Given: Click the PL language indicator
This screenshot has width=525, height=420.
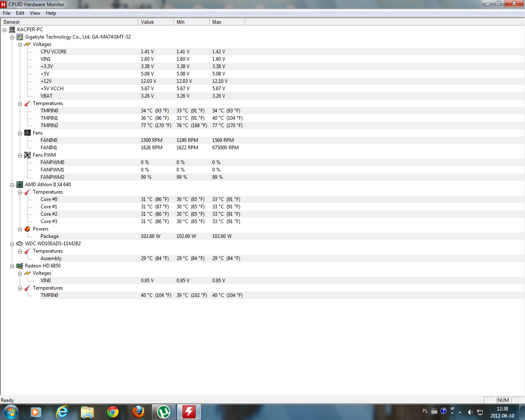Looking at the screenshot, I should pyautogui.click(x=425, y=411).
